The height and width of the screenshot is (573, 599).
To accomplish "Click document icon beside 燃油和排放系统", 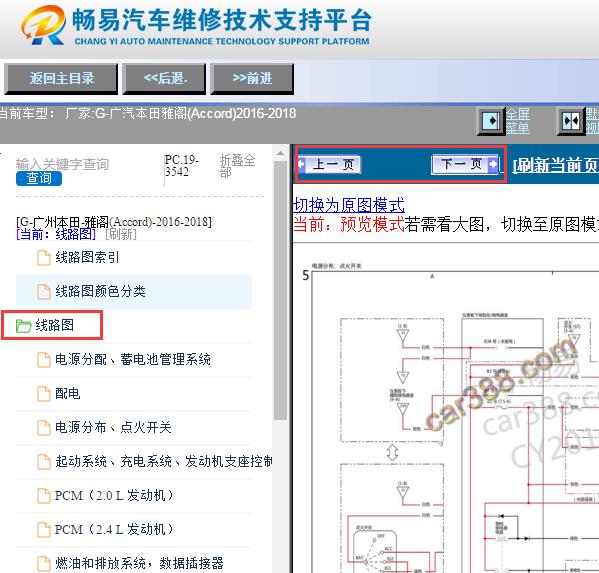I will 44,563.
